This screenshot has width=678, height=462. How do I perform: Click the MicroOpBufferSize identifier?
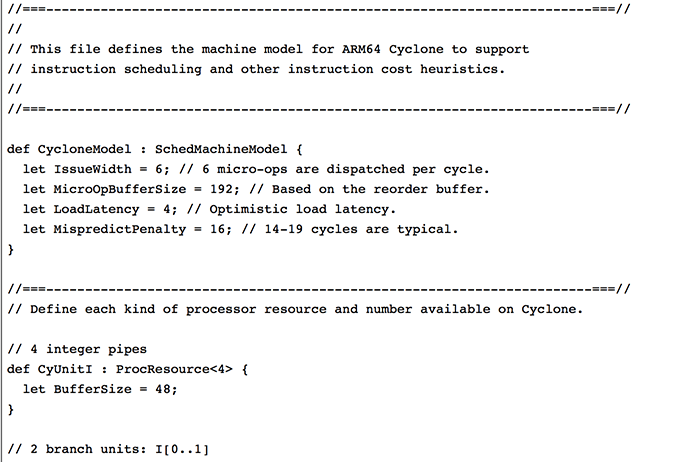[x=119, y=189]
